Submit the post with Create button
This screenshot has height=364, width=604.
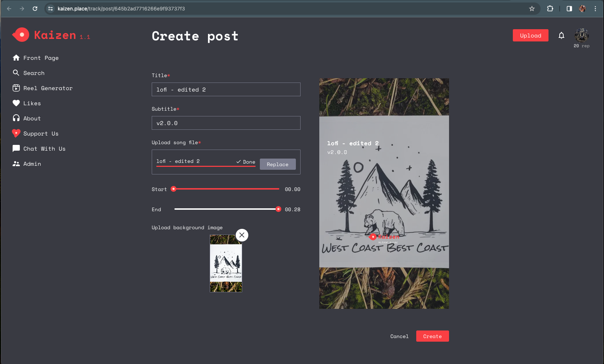click(x=432, y=336)
